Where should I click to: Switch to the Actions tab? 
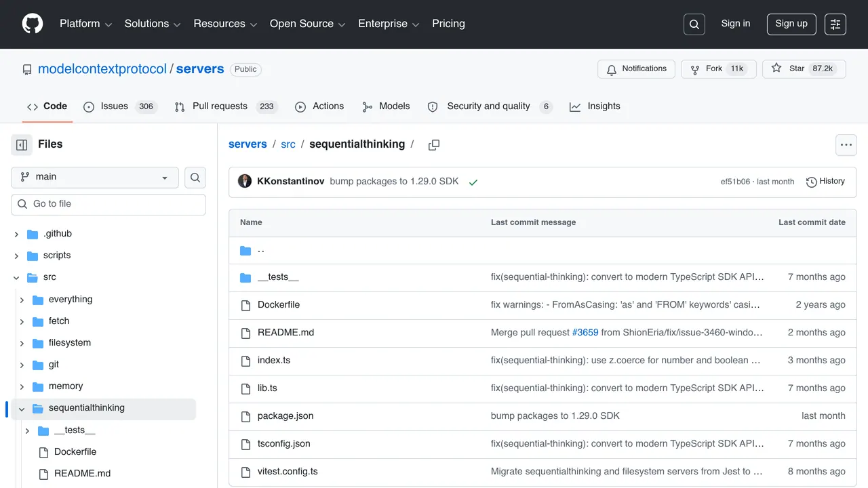(319, 106)
